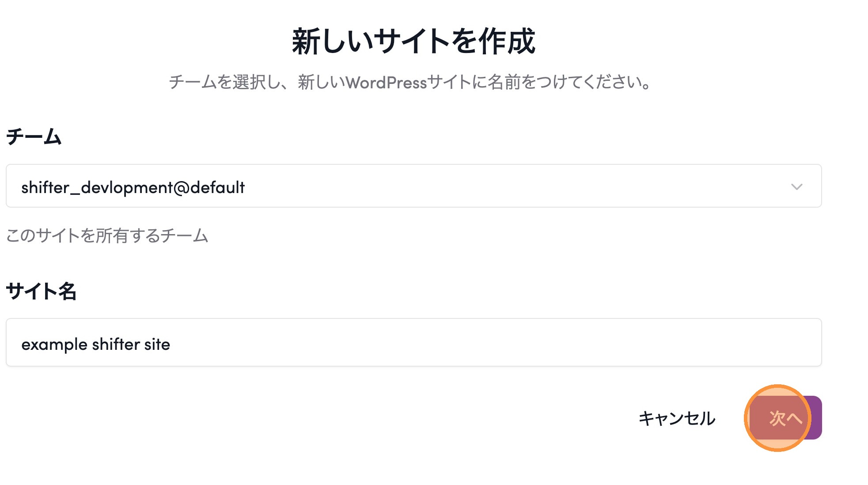Place cursor after "site" in site name
Image resolution: width=868 pixels, height=485 pixels.
171,345
